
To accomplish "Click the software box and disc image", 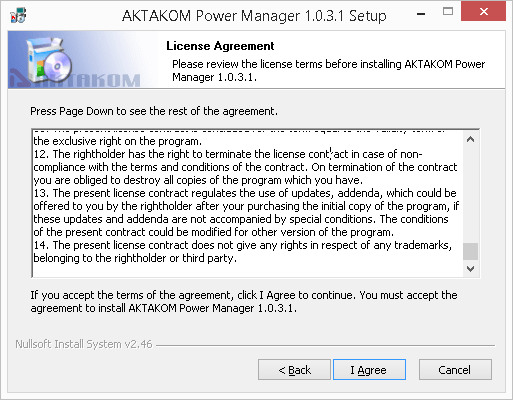I will click(49, 59).
